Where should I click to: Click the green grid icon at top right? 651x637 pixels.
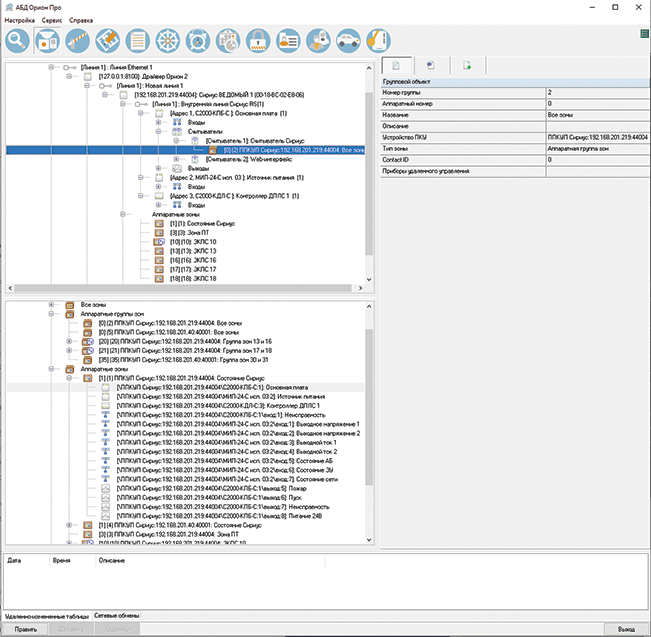pos(644,34)
